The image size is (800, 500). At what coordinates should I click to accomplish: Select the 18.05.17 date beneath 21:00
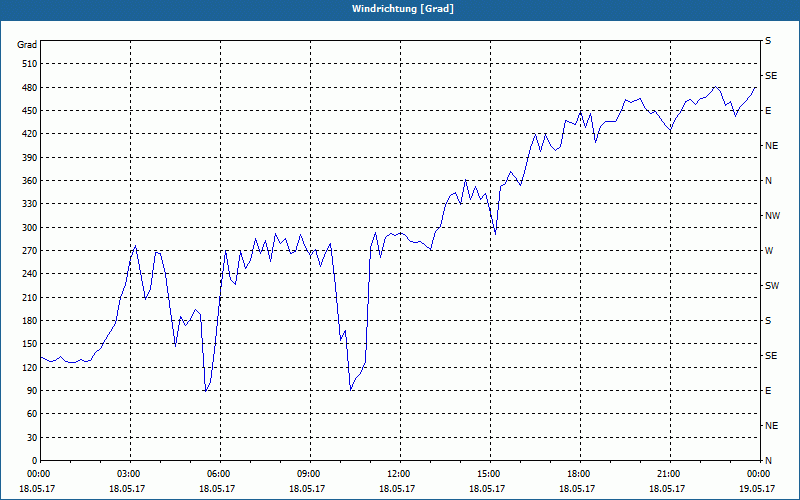(x=667, y=488)
